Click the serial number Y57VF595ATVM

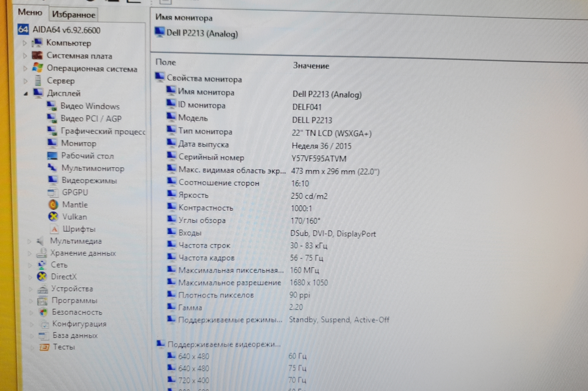(319, 159)
